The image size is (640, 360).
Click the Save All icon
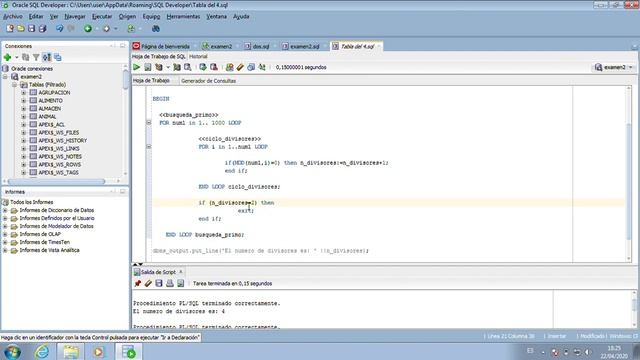[x=42, y=29]
